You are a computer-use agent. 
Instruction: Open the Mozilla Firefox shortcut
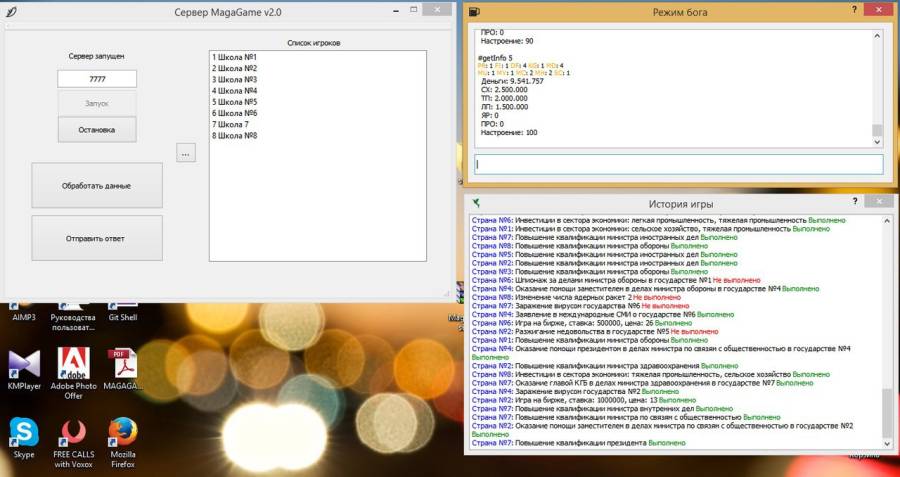click(x=123, y=442)
